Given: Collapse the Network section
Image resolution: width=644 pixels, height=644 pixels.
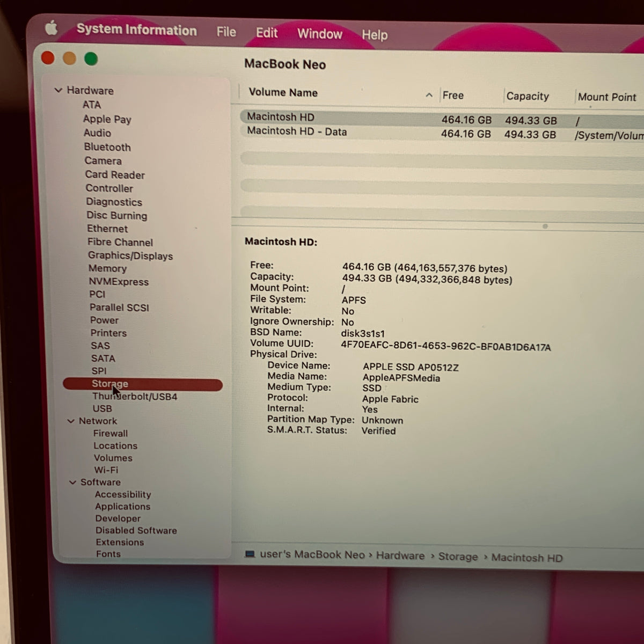Looking at the screenshot, I should click(71, 421).
